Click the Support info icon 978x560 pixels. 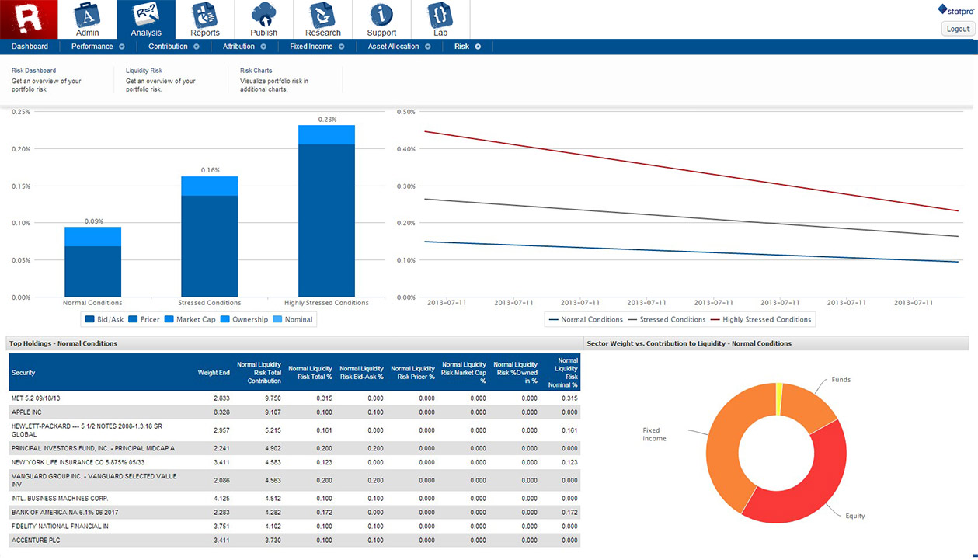(381, 16)
